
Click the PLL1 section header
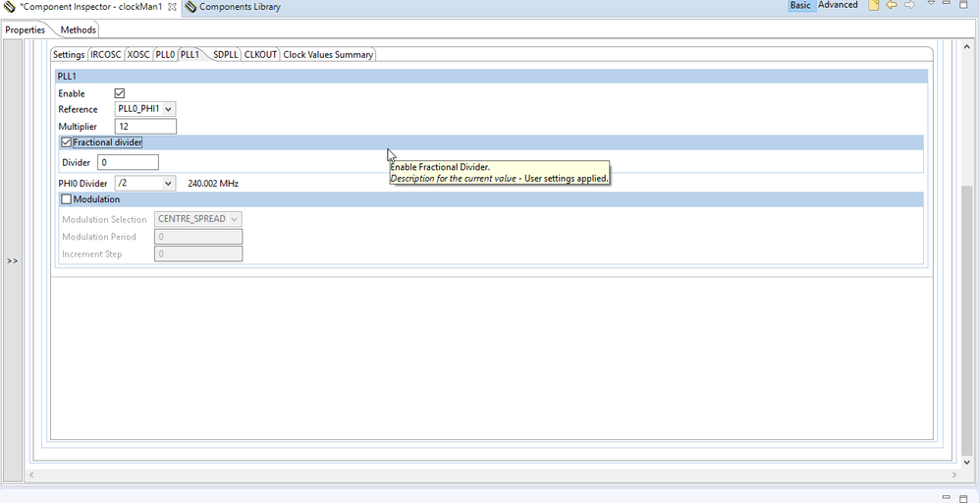click(x=492, y=77)
